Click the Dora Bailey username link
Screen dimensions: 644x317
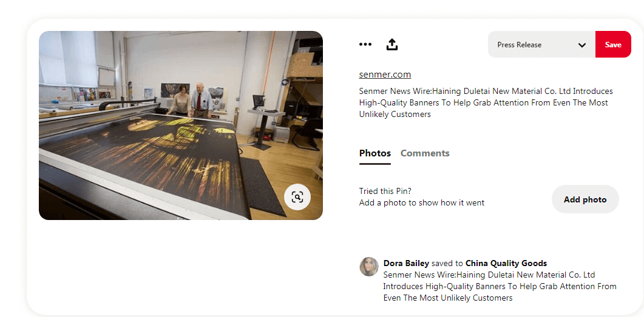[406, 263]
